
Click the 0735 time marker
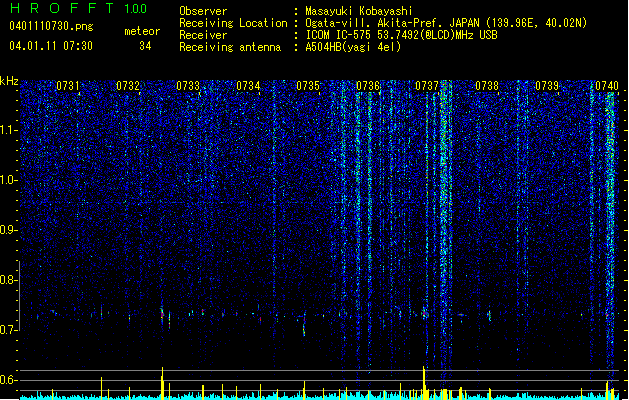click(308, 86)
